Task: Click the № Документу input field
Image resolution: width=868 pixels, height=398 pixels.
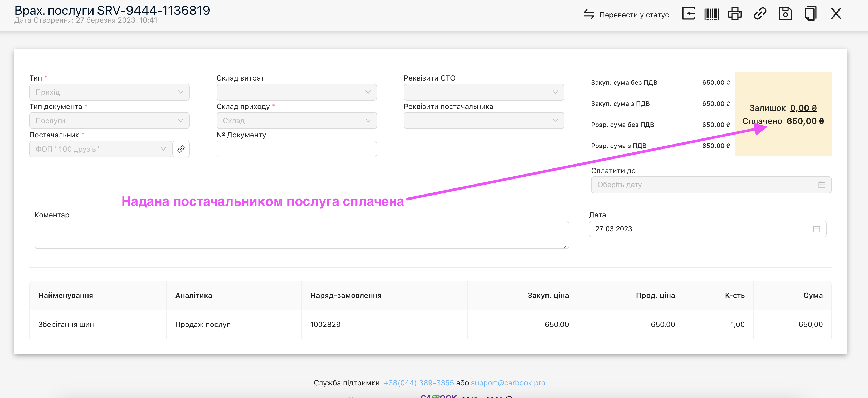Action: tap(296, 149)
